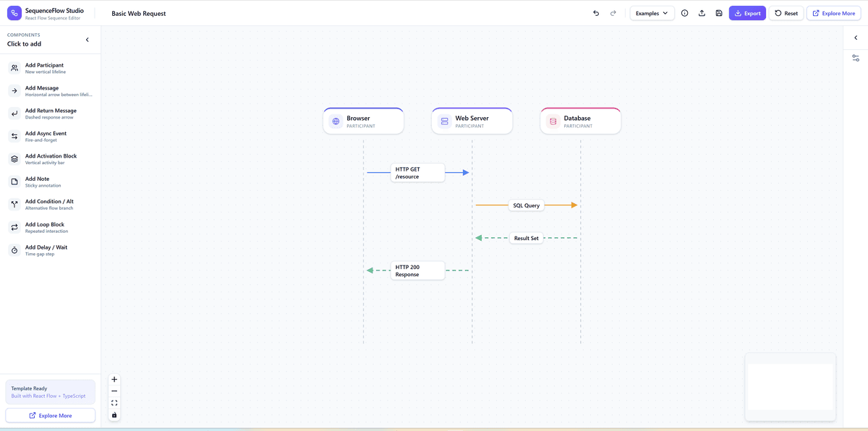The width and height of the screenshot is (868, 431).
Task: Select Add Note component
Action: 51,182
